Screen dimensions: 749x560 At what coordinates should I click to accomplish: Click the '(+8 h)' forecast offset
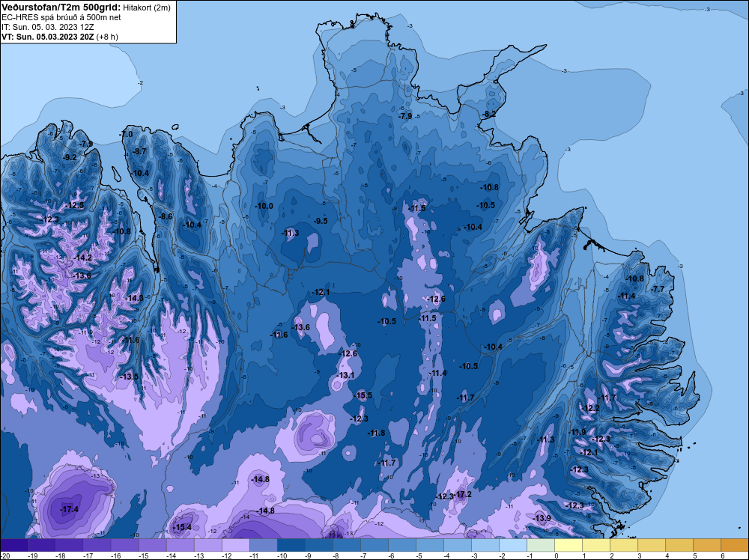[x=107, y=36]
